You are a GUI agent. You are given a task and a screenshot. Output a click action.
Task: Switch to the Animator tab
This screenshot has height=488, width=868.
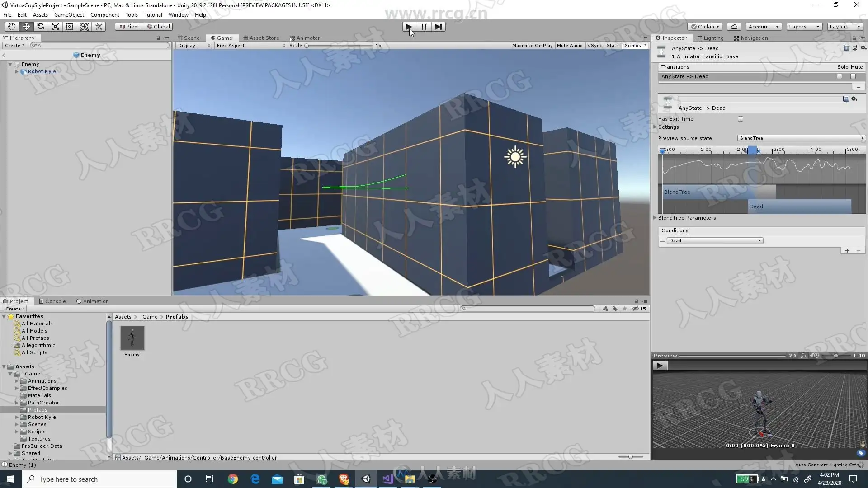(305, 38)
